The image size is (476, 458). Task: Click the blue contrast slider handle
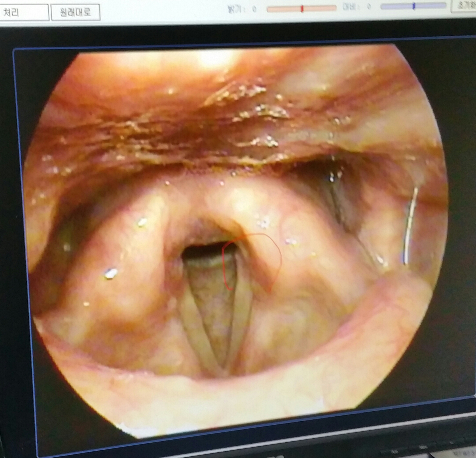click(x=414, y=6)
